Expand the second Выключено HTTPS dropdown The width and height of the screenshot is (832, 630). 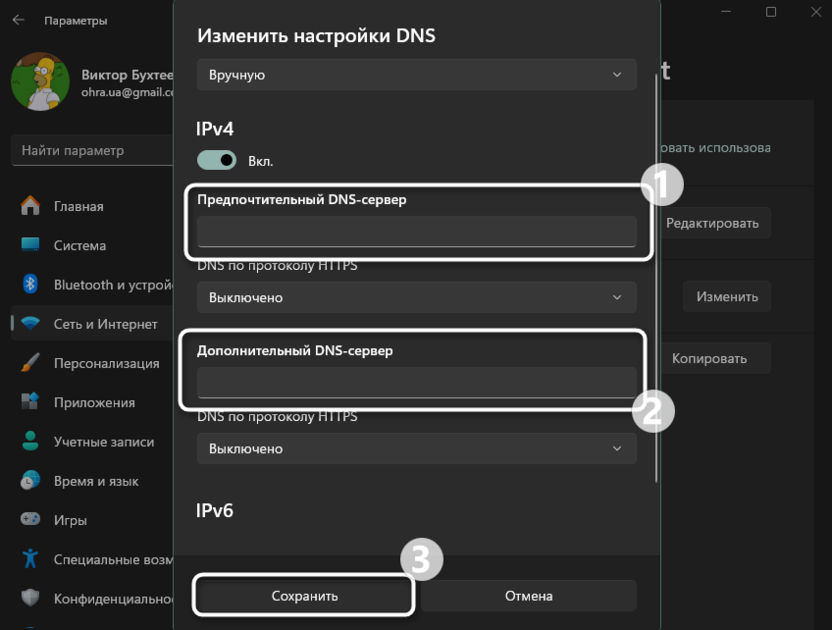416,448
